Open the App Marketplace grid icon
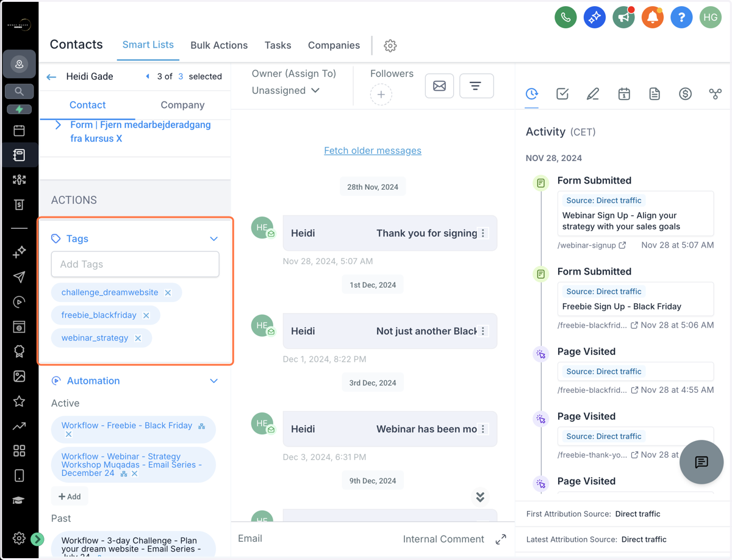 (x=20, y=451)
